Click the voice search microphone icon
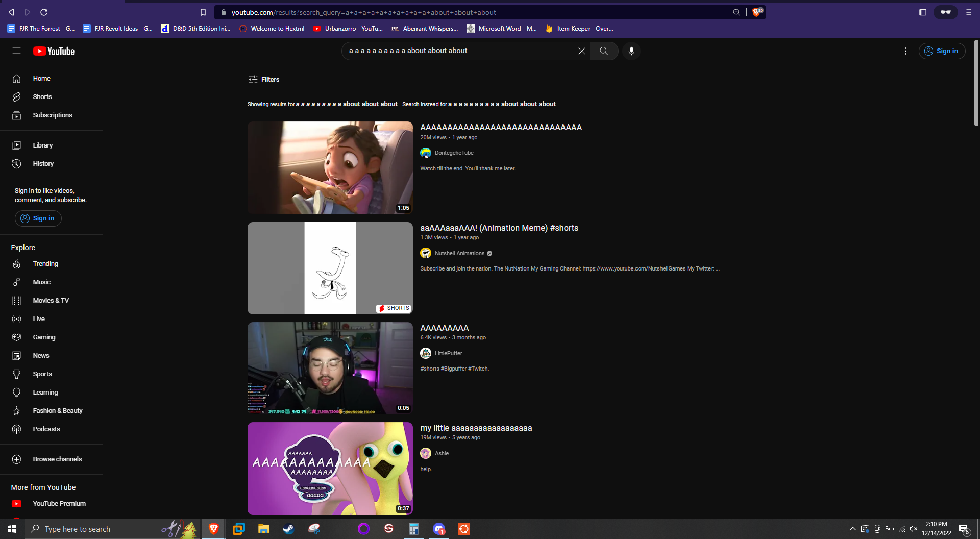 (631, 51)
